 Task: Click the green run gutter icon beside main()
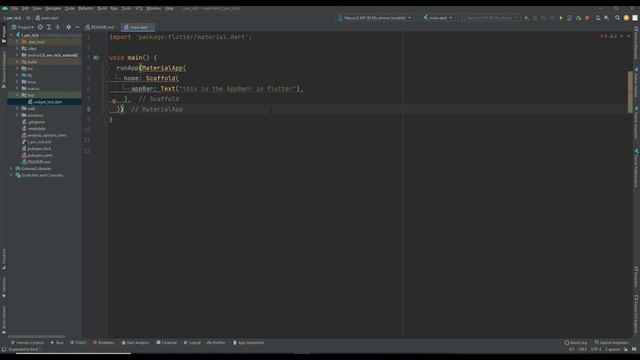(x=97, y=58)
